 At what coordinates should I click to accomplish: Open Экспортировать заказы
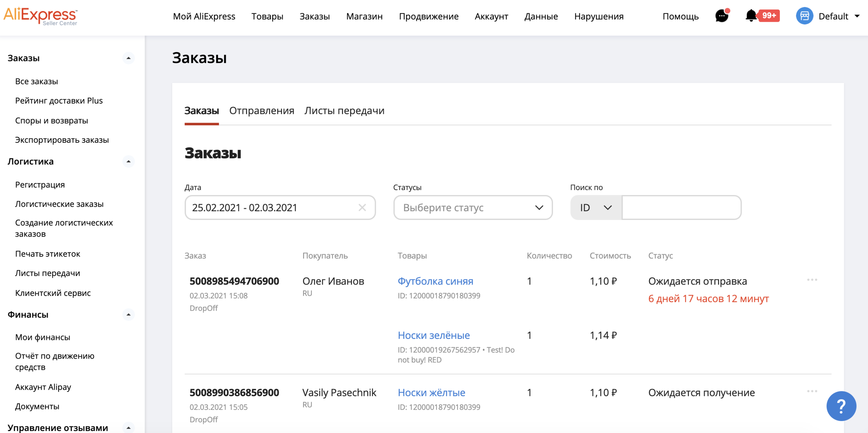pyautogui.click(x=62, y=139)
